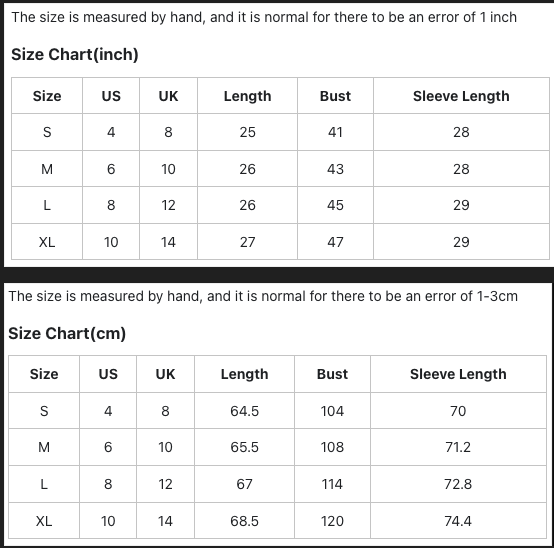Select bust value 41 in inch chart
Viewport: 554px width, 548px height.
point(335,132)
